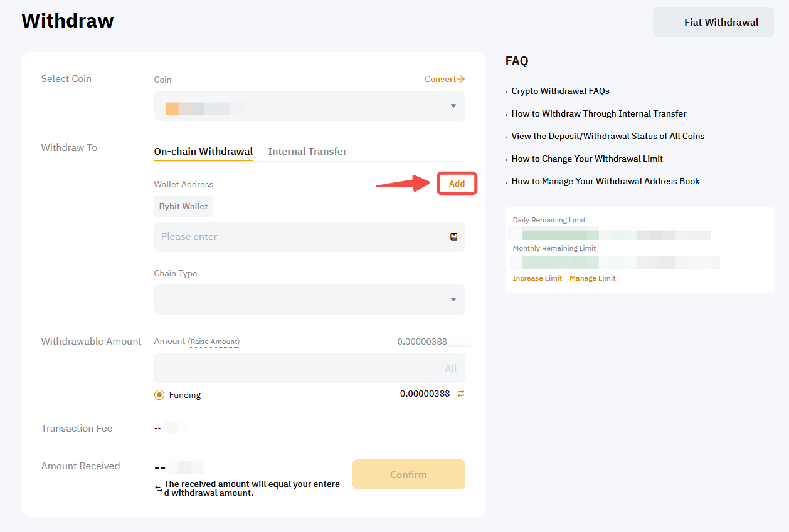The height and width of the screenshot is (532, 789).
Task: Read How to Change Your Withdrawal Limit
Action: [x=587, y=159]
